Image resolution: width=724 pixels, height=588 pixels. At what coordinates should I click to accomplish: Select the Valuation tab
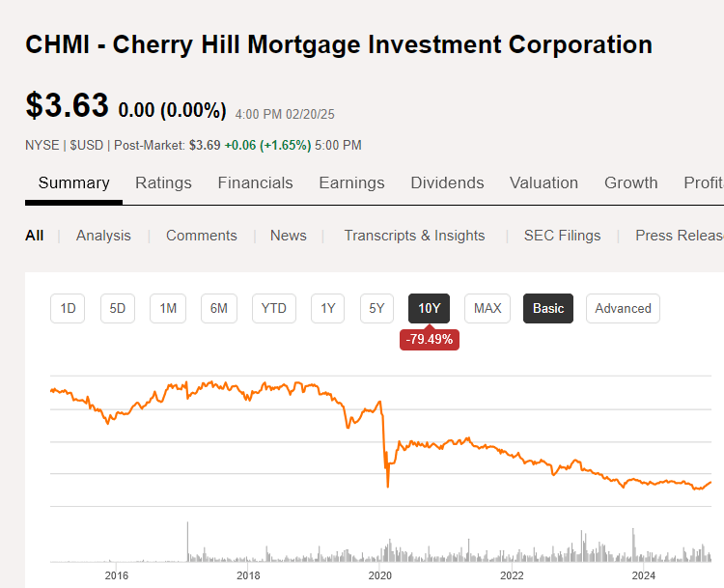(543, 182)
